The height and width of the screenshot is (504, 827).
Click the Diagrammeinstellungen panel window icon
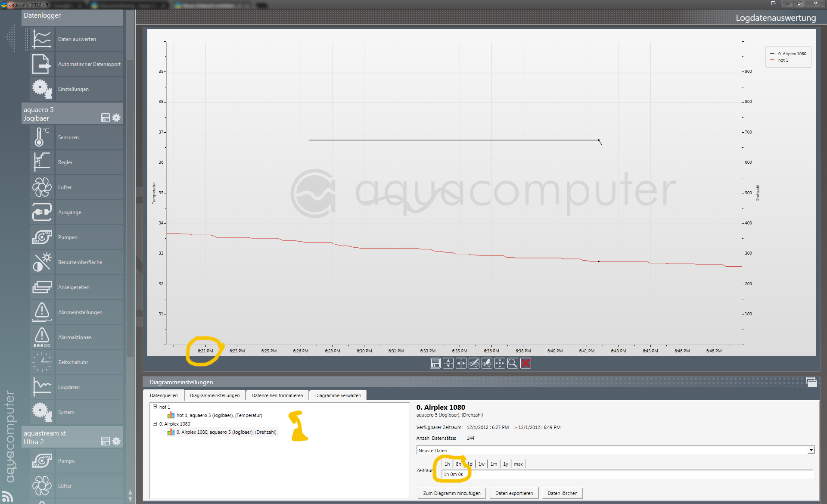(x=811, y=382)
